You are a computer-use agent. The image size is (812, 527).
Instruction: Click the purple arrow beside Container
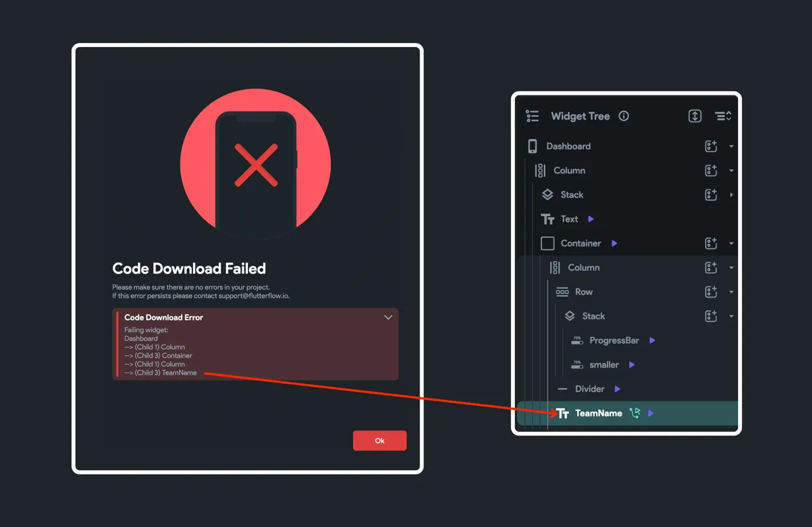click(x=614, y=243)
